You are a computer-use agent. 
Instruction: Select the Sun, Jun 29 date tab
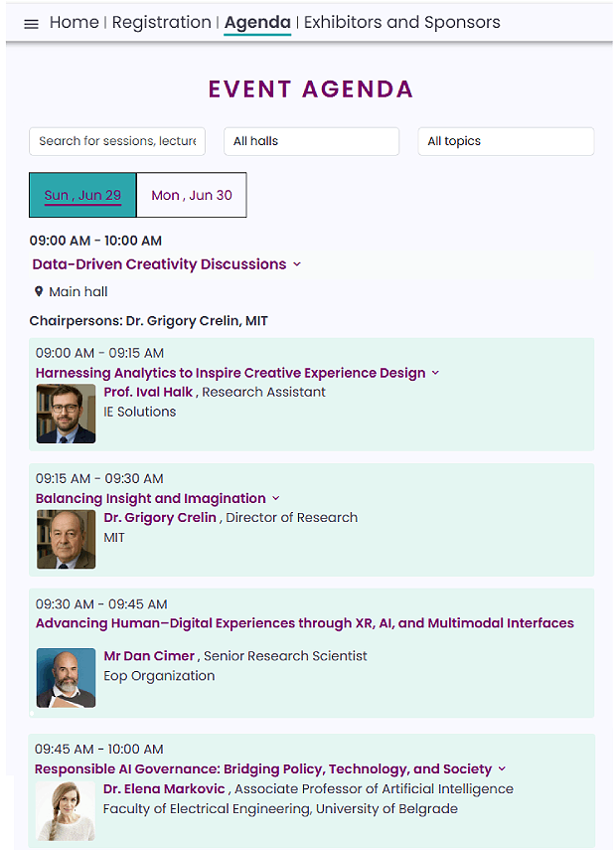click(82, 195)
